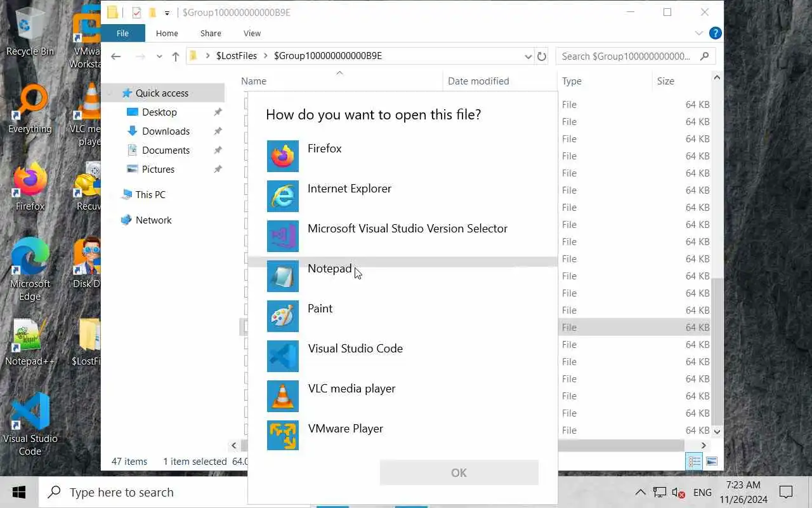Click the Explorer search box
The width and height of the screenshot is (812, 508).
coord(635,56)
